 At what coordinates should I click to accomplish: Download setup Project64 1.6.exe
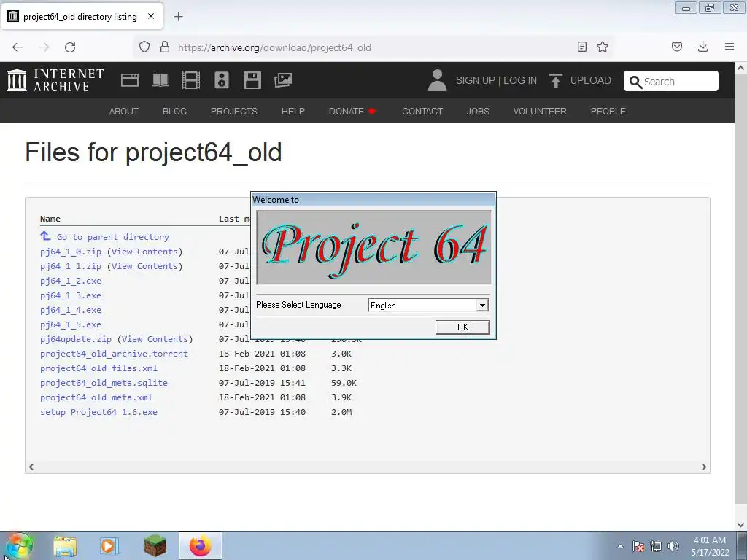point(98,412)
